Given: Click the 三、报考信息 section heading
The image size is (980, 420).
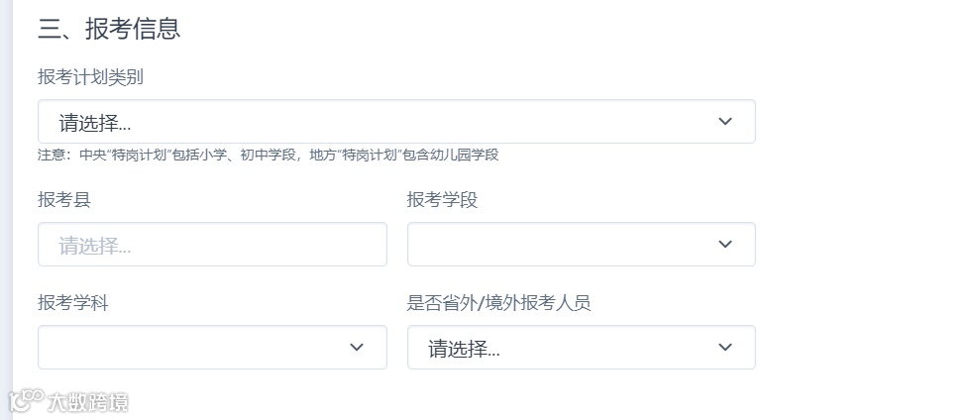Looking at the screenshot, I should click(x=109, y=29).
